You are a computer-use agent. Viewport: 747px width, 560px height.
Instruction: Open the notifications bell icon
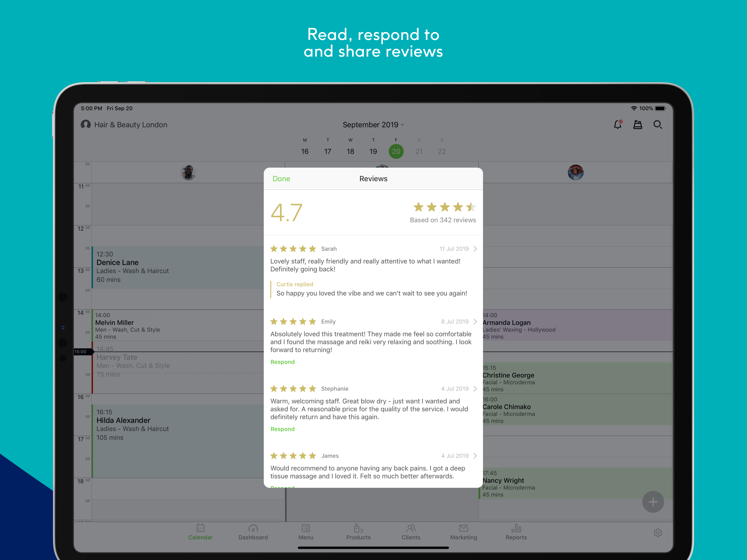coord(618,124)
